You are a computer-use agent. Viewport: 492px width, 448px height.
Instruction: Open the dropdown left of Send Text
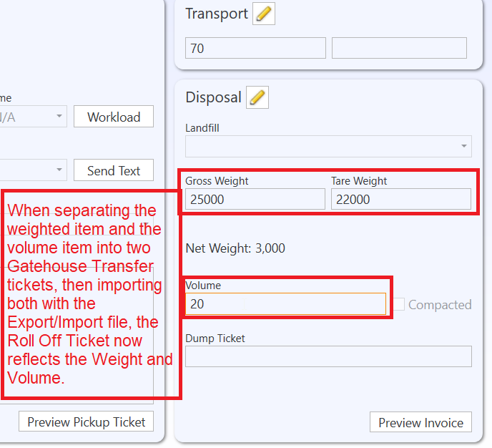(x=34, y=170)
